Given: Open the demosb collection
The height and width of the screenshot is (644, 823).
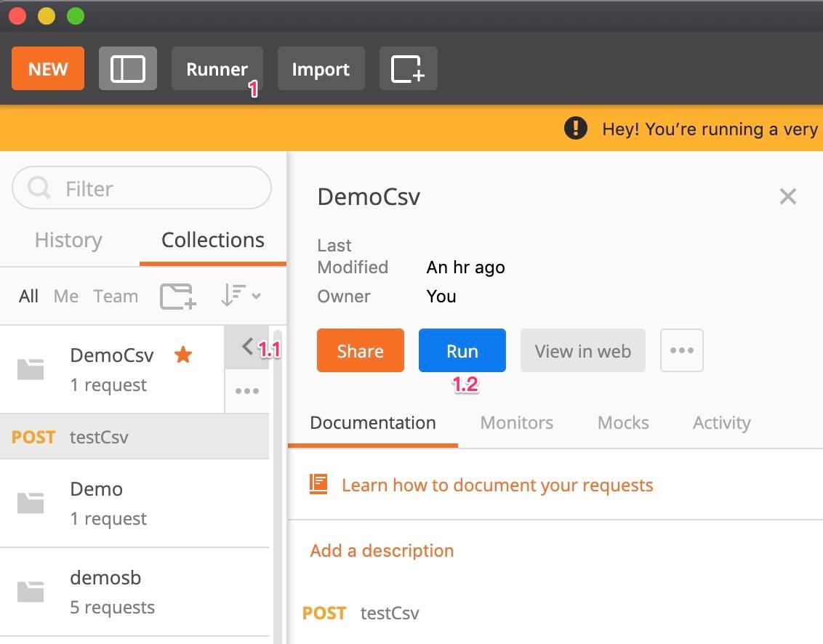Looking at the screenshot, I should tap(135, 592).
